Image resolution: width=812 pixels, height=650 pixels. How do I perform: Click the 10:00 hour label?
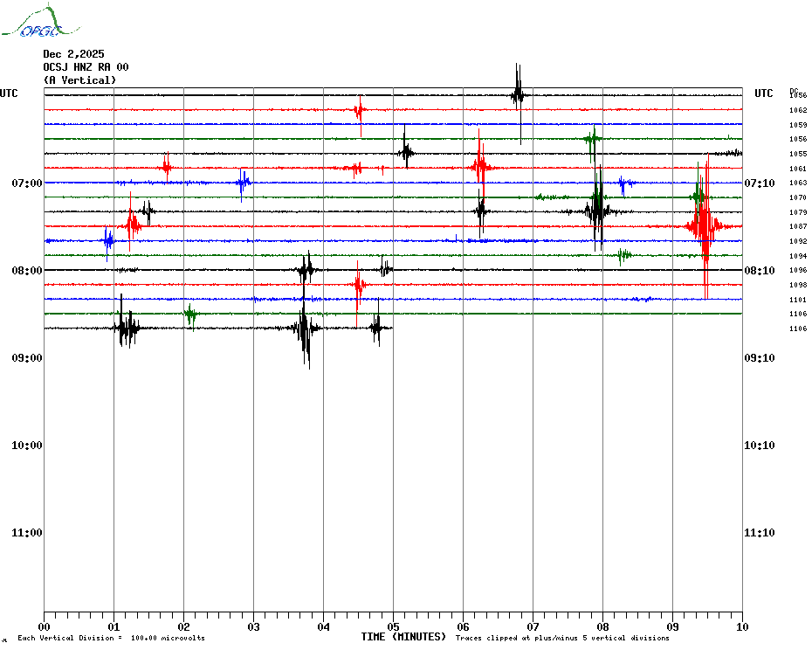(26, 446)
